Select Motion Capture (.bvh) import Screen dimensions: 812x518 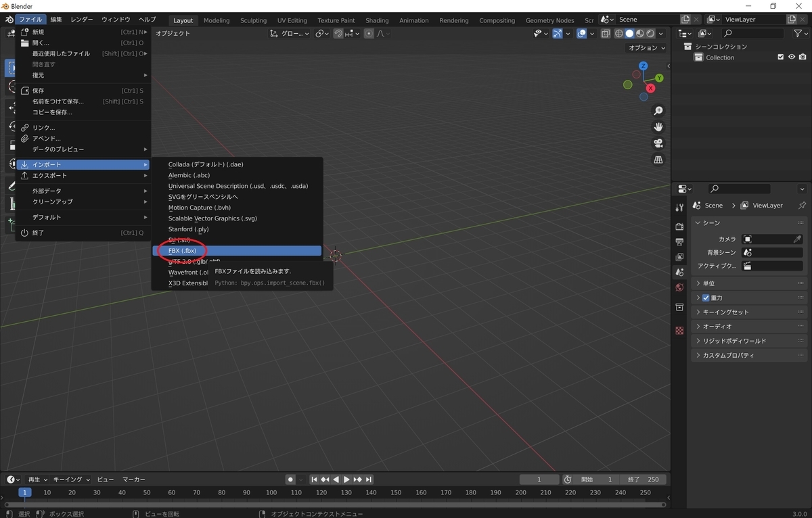click(237, 208)
